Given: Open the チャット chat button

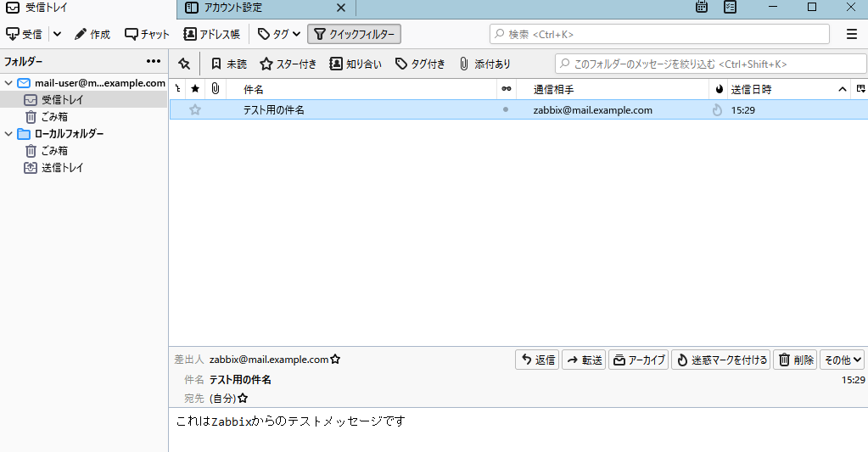Looking at the screenshot, I should pyautogui.click(x=147, y=34).
